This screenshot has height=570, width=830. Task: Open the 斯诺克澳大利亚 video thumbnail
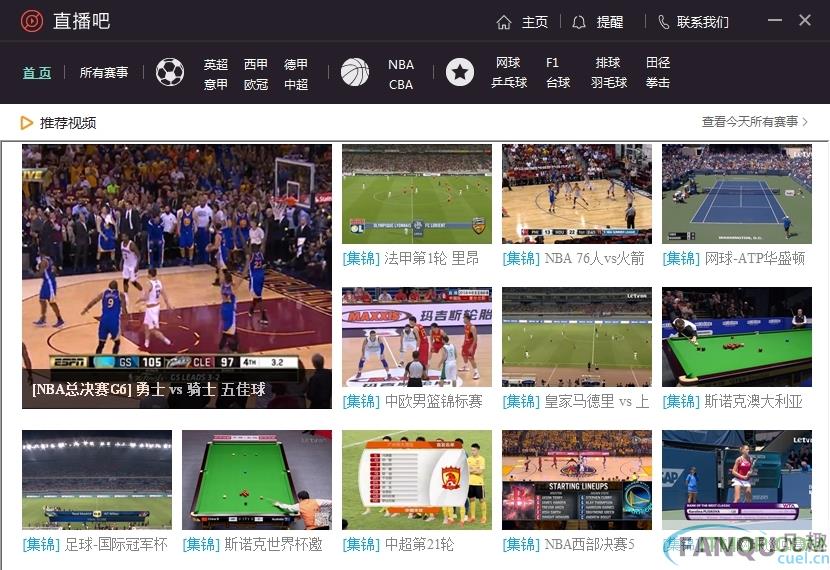point(737,337)
